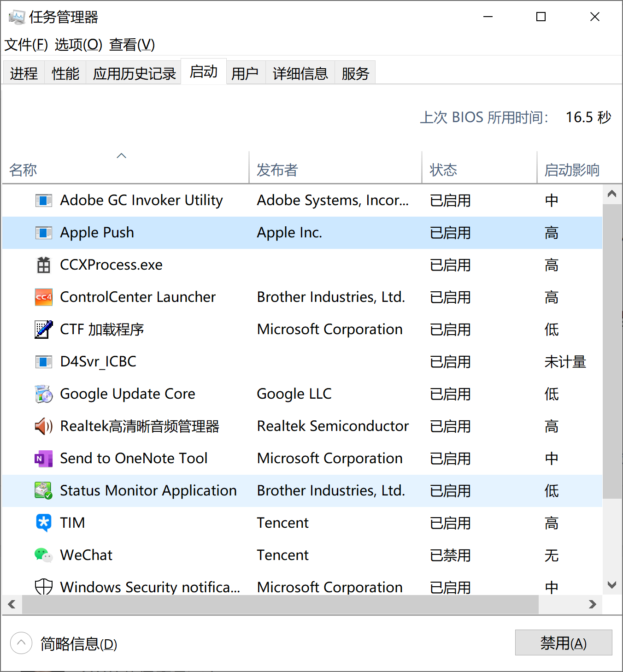623x672 pixels.
Task: Click the 禁用(A) button
Action: [563, 643]
